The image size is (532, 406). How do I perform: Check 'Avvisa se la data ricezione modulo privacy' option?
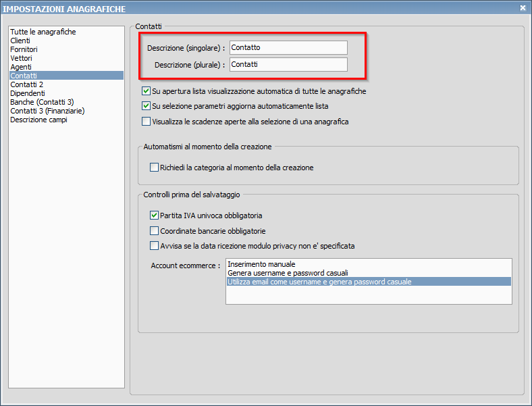(155, 246)
